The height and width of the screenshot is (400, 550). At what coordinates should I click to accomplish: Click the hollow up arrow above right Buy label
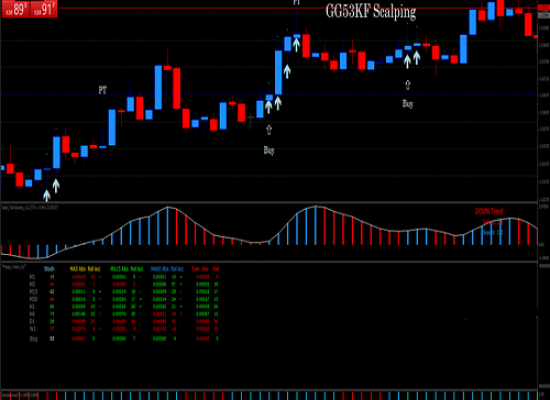(x=408, y=85)
